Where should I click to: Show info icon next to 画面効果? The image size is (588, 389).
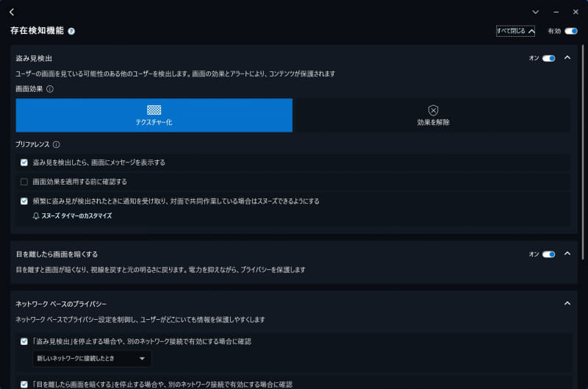coord(50,89)
